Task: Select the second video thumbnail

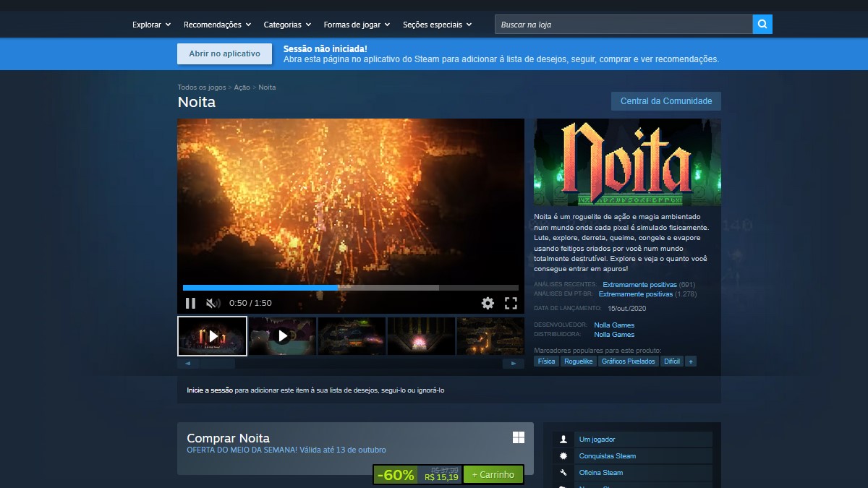Action: tap(281, 335)
